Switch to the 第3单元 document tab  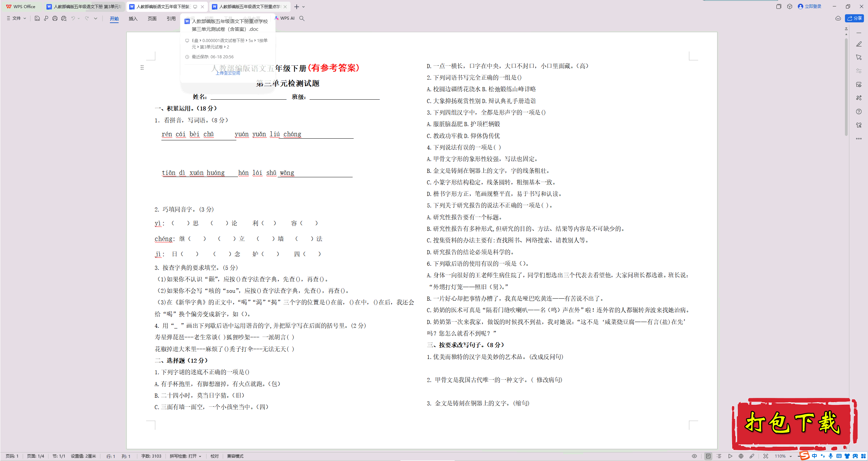(84, 7)
